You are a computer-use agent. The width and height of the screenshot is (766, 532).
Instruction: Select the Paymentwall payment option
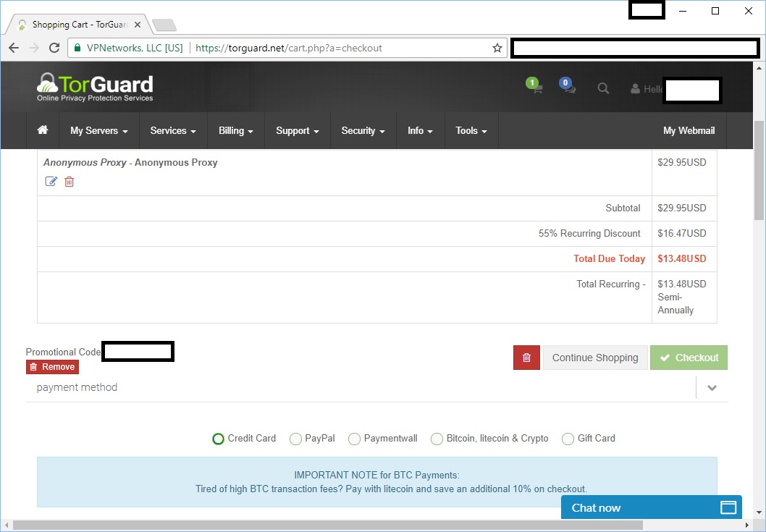(354, 439)
